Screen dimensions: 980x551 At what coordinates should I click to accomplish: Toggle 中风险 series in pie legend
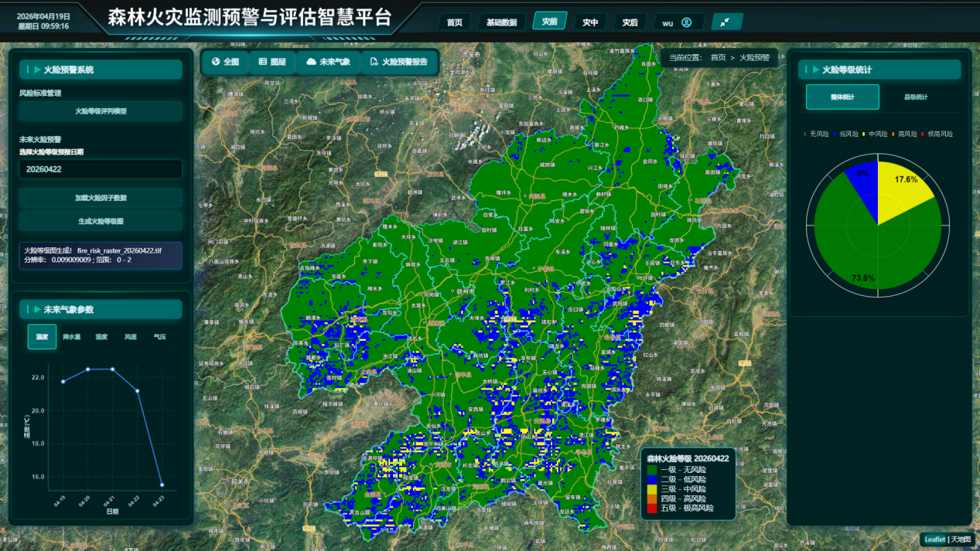(x=874, y=134)
